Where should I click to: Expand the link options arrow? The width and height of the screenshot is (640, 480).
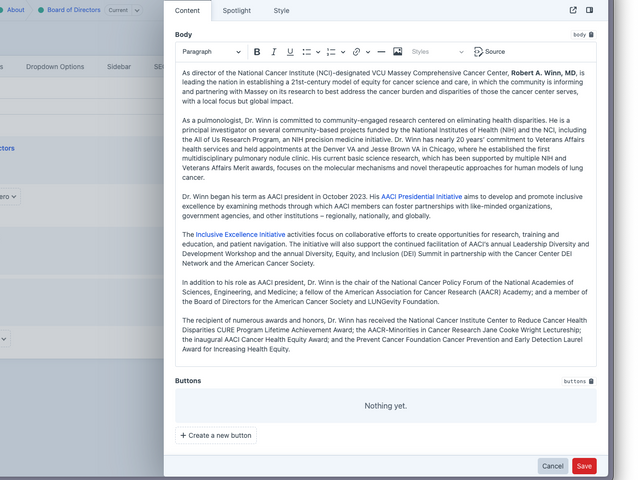367,52
